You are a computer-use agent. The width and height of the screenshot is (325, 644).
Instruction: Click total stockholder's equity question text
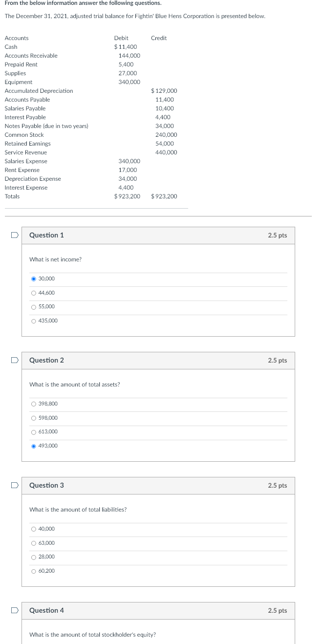tap(93, 635)
